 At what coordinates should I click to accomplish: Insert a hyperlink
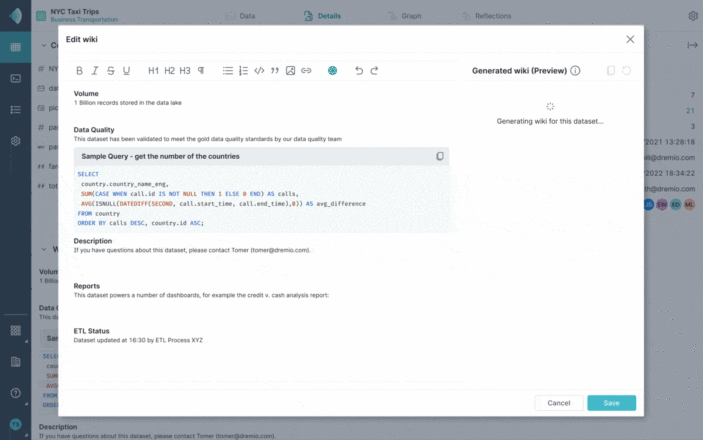306,71
